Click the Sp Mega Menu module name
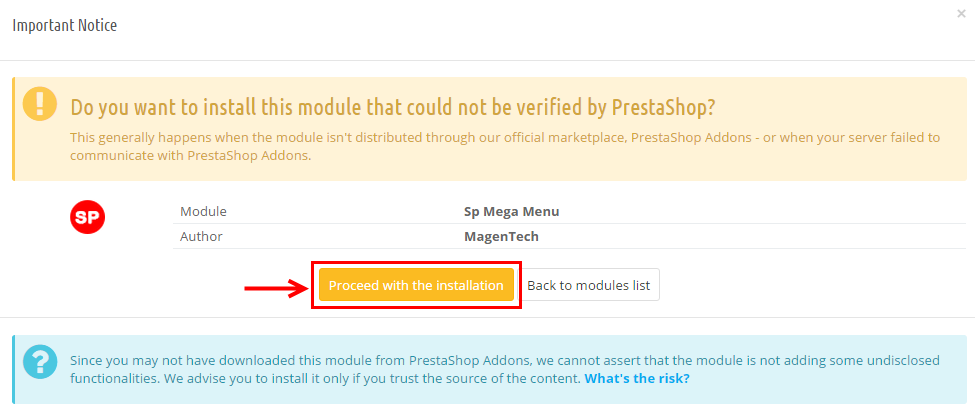 tap(511, 211)
